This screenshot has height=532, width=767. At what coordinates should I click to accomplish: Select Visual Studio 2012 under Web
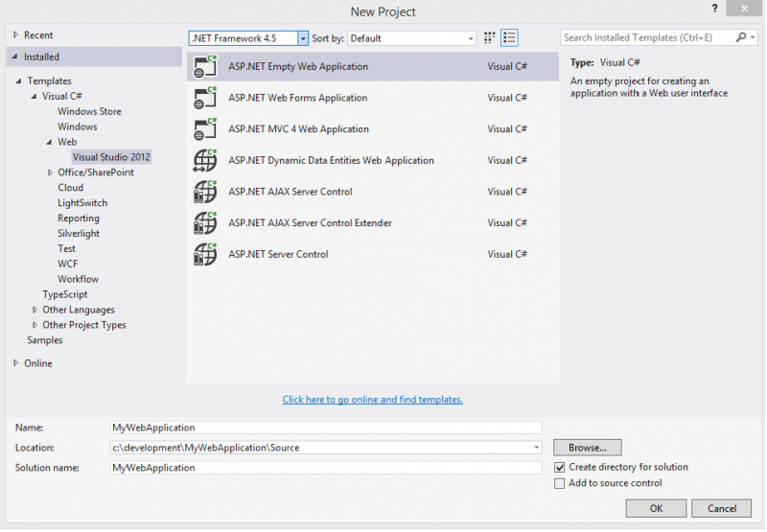111,157
